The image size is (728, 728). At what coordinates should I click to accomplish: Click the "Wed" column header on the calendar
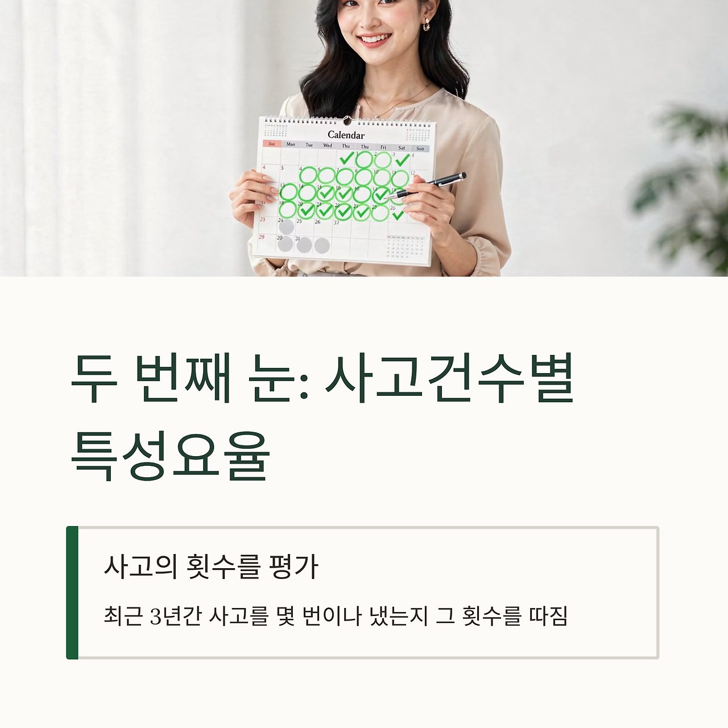(328, 146)
